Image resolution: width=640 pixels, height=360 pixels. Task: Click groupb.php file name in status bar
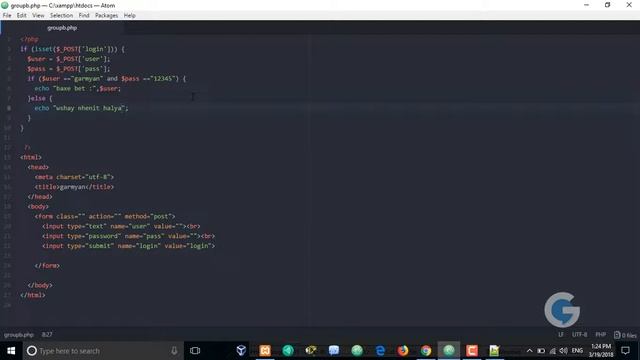[19, 335]
